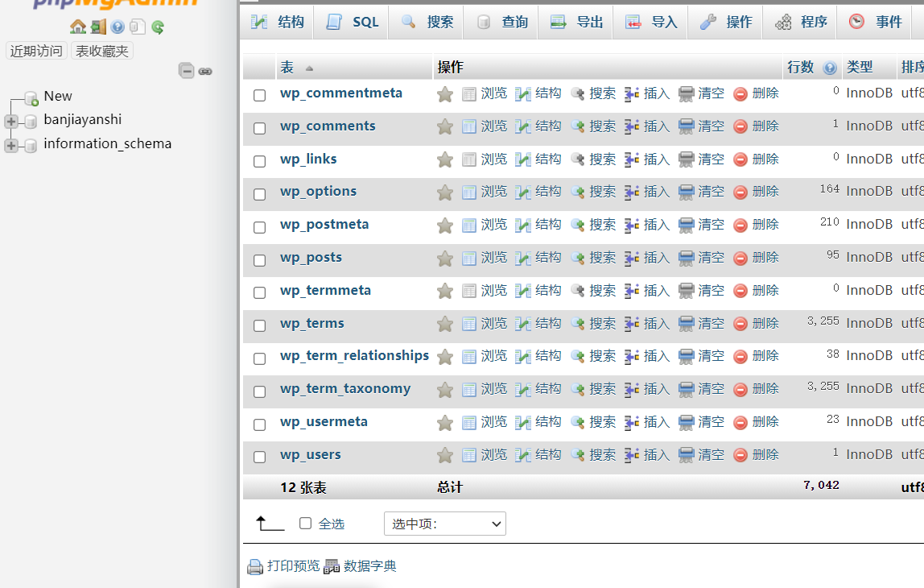Click the green reload navigation icon
This screenshot has height=588, width=924.
[158, 27]
